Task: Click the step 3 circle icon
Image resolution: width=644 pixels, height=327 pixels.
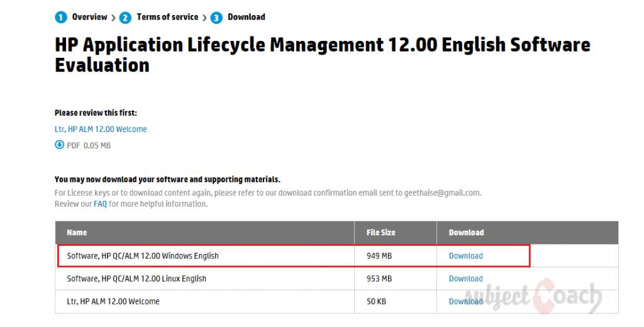Action: click(216, 18)
